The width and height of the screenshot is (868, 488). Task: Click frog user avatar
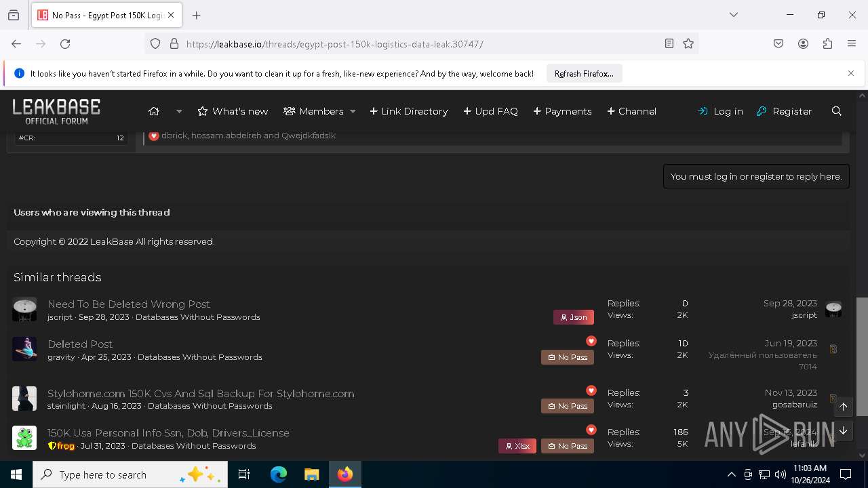[x=24, y=438]
